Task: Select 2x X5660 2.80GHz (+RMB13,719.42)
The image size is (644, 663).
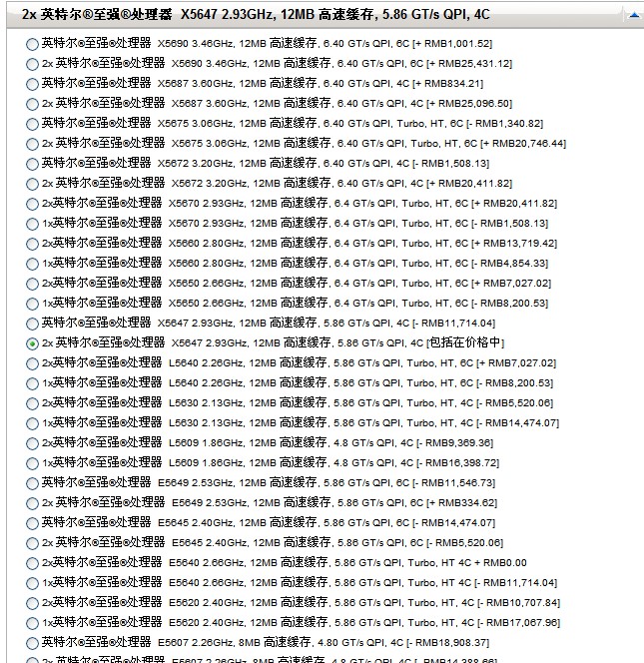Action: (x=32, y=244)
